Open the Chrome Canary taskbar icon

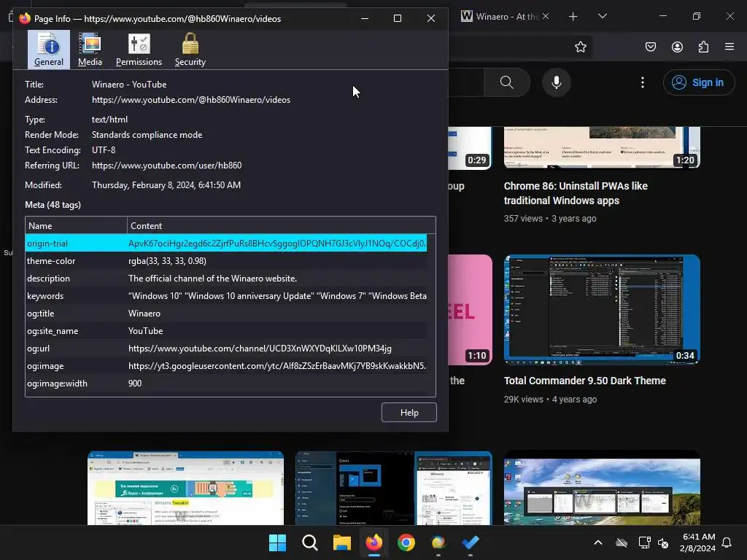click(438, 542)
